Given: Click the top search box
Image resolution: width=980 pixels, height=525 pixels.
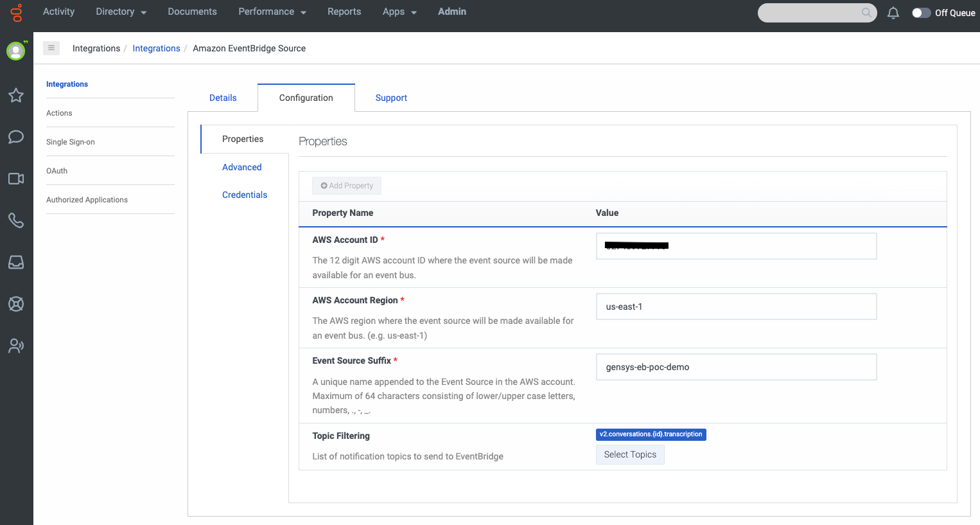Looking at the screenshot, I should [x=817, y=12].
